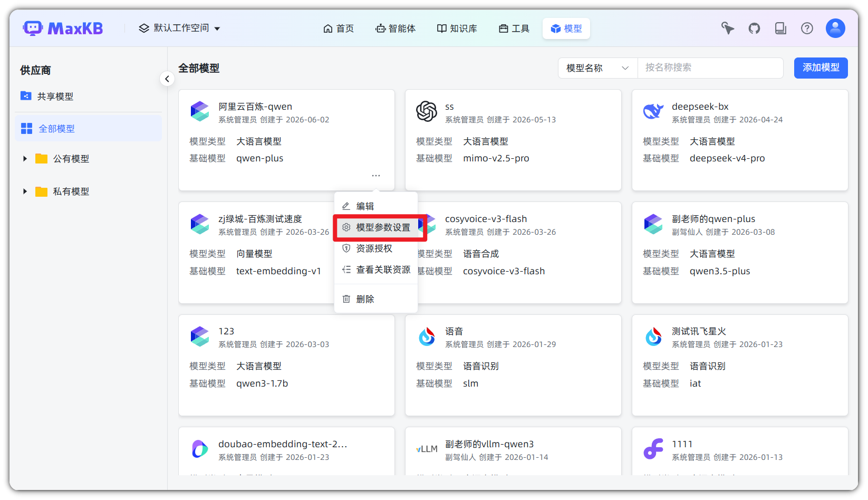Choose 查看关联资源 from the context menu
868x500 pixels.
[x=376, y=270]
